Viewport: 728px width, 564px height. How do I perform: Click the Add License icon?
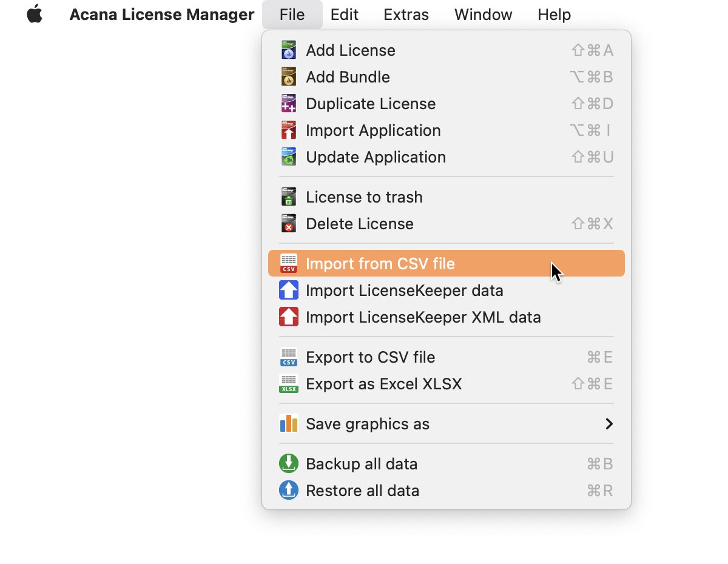click(289, 50)
